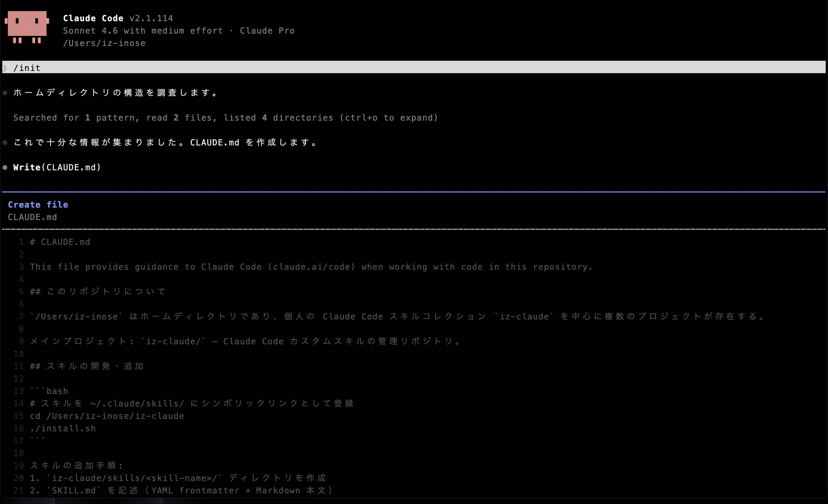Click the 'Create file' heading

tap(38, 205)
